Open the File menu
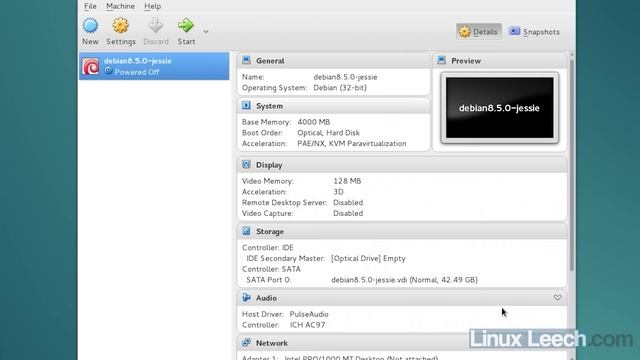The height and width of the screenshot is (360, 640). 90,6
